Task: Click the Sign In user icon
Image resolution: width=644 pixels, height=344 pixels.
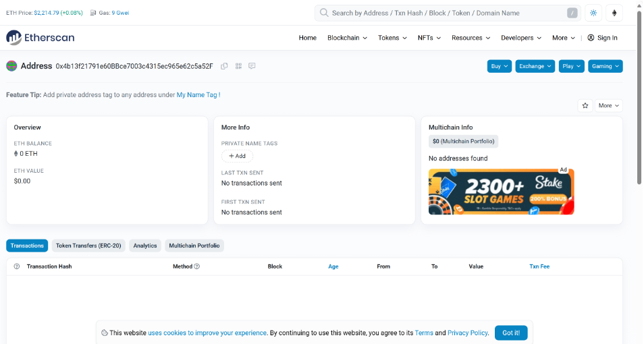Action: 591,38
